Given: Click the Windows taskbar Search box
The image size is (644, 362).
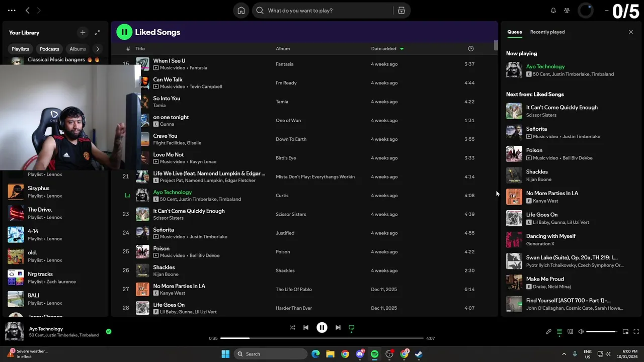Looking at the screenshot, I should (271, 354).
